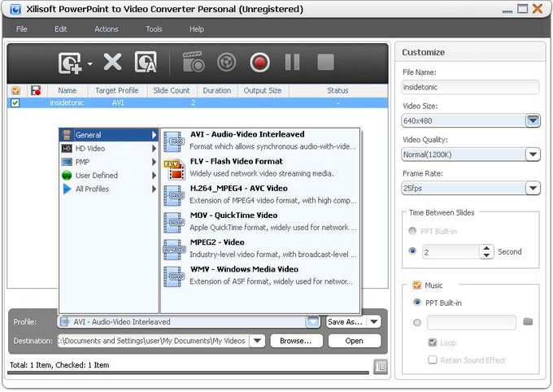Uncheck the insidetonic file checkbox
The width and height of the screenshot is (553, 392).
coord(15,103)
